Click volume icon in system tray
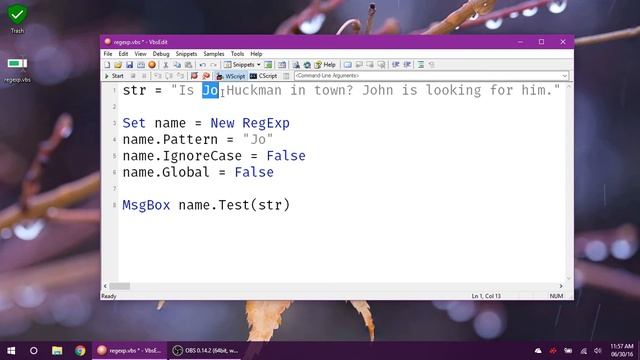The width and height of the screenshot is (640, 360). click(598, 351)
